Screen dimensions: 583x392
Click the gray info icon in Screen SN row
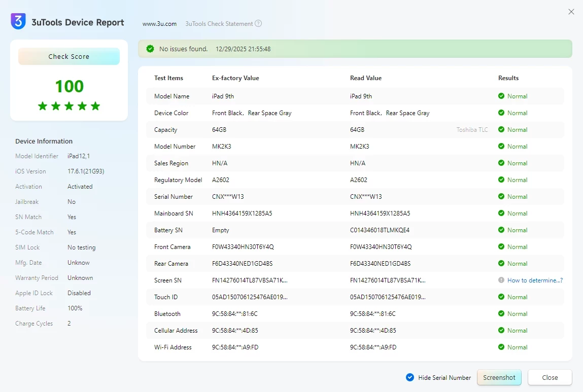pos(501,280)
